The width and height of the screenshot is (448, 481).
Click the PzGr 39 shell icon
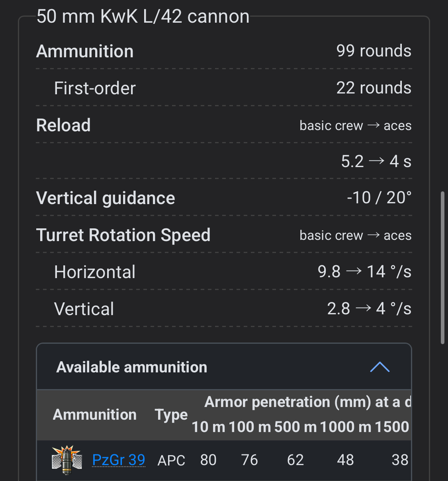point(67,460)
